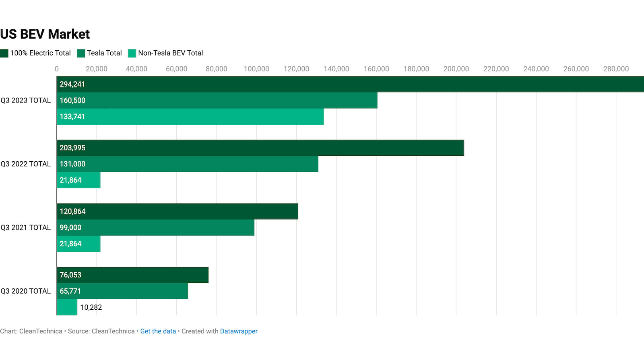Follow the Datawrapper link in footer
Screen dimensions: 644x362
click(239, 331)
